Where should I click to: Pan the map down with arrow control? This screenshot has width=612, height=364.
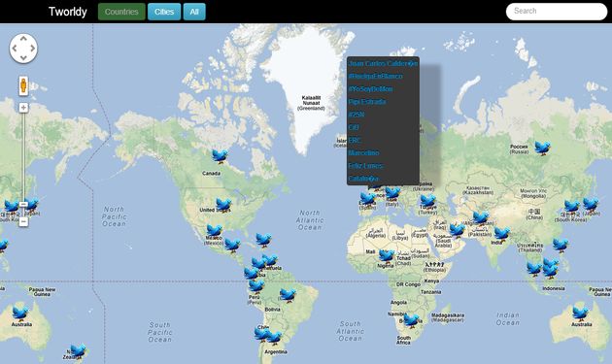pos(23,57)
